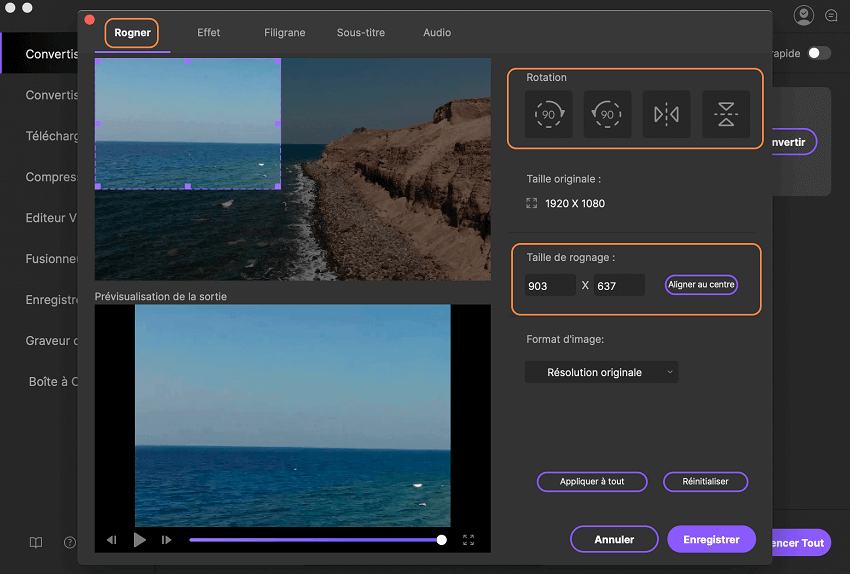Enter fullscreen preview mode

coord(468,540)
